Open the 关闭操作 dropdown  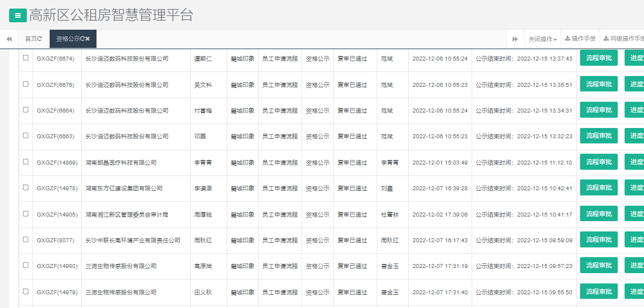pos(543,39)
